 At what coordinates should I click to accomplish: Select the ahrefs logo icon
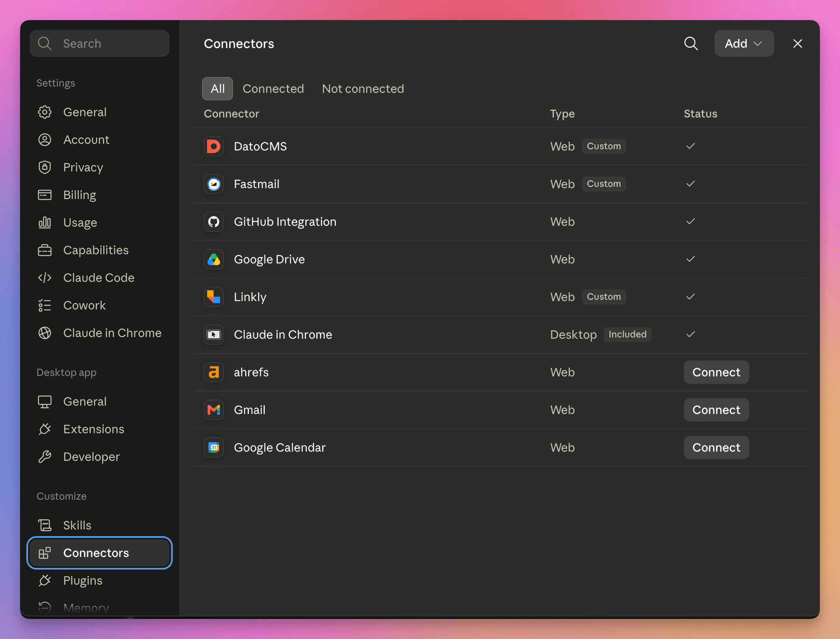tap(213, 372)
